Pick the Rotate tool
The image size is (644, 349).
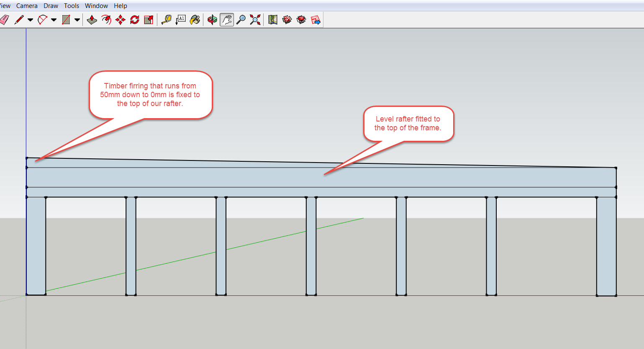(135, 20)
